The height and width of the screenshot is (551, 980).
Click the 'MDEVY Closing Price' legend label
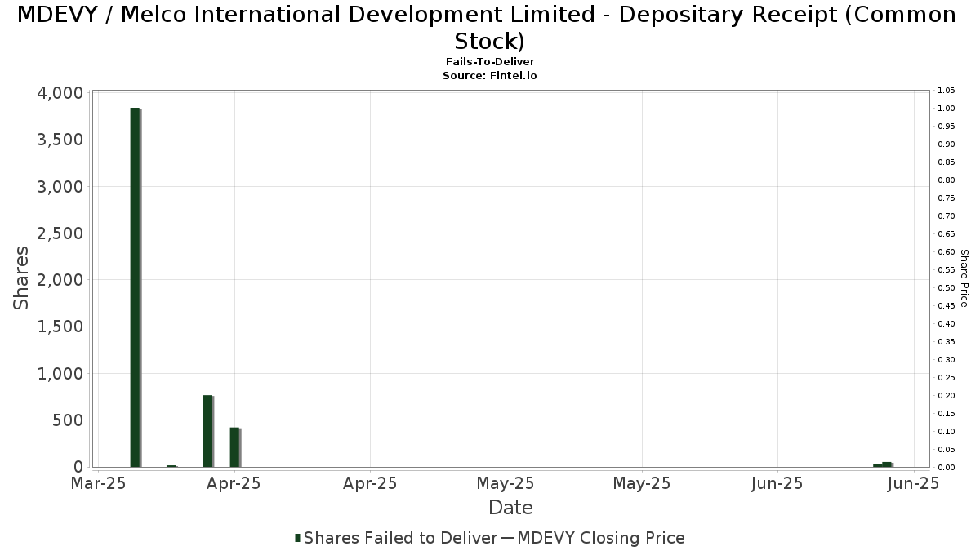601,538
